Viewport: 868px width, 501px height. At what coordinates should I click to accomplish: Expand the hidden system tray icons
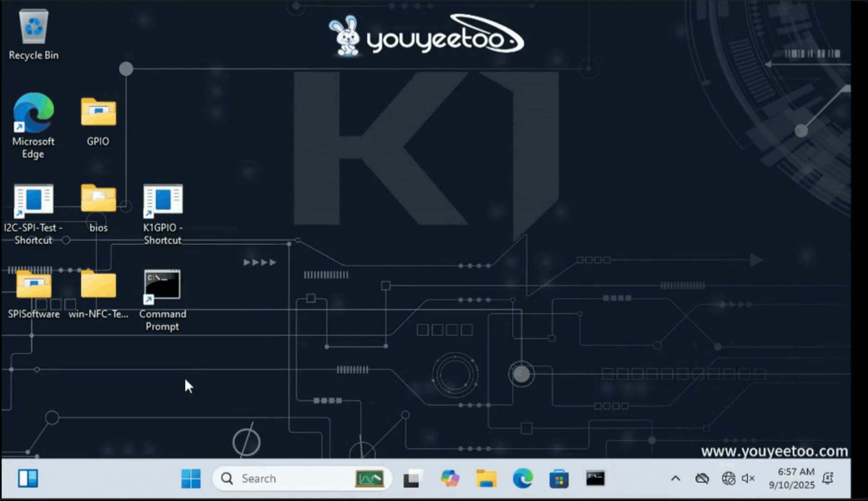click(x=676, y=478)
